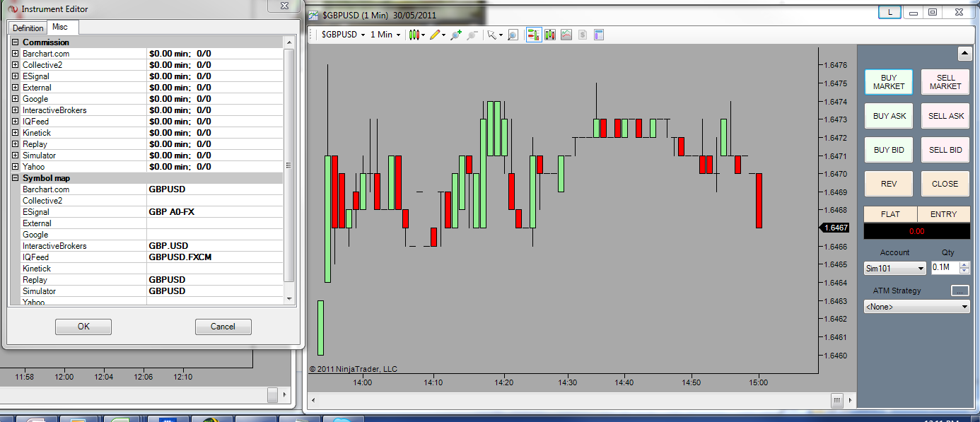
Task: Expand the Simulator commission row
Action: [x=15, y=156]
